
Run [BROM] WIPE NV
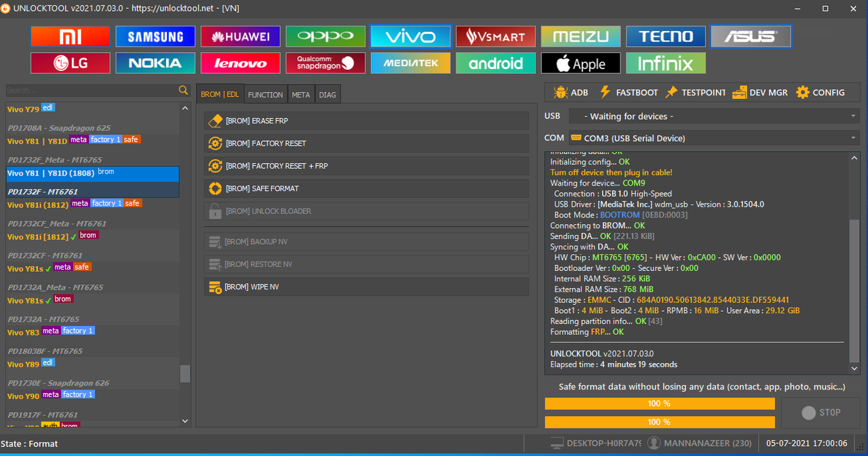(x=366, y=287)
